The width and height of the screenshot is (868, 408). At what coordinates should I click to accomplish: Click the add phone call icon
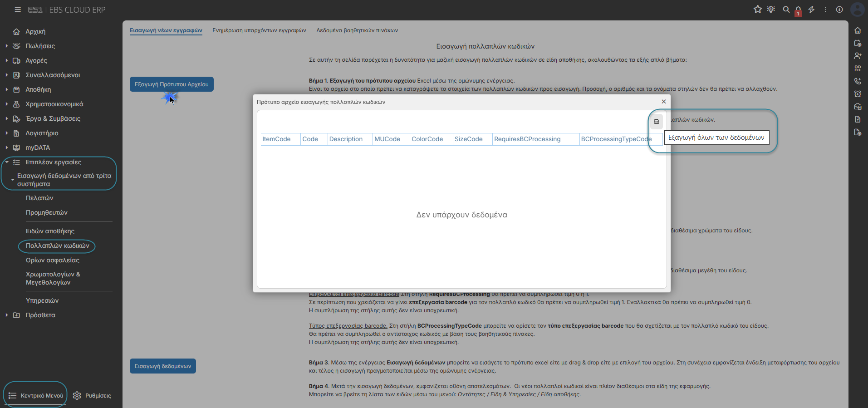pos(858,81)
